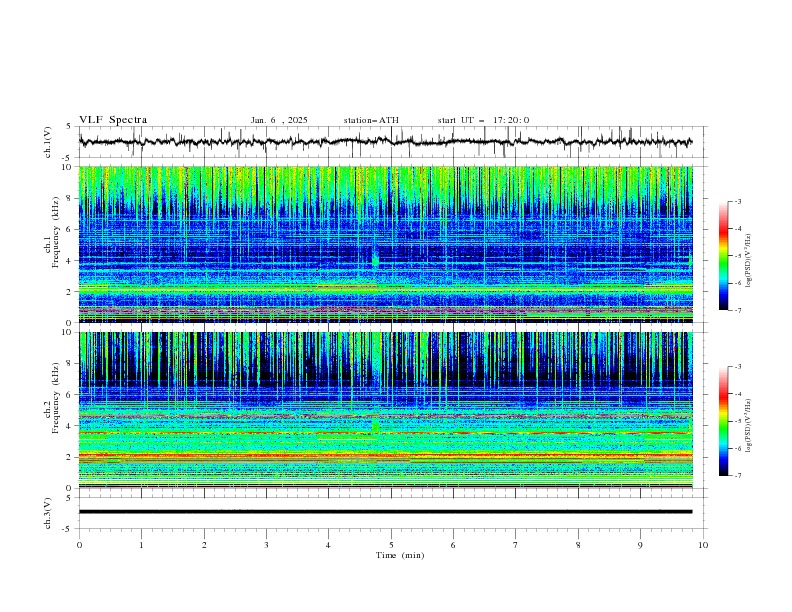Image resolution: width=792 pixels, height=612 pixels.
Task: Click the "station=ATH" label
Action: point(371,120)
